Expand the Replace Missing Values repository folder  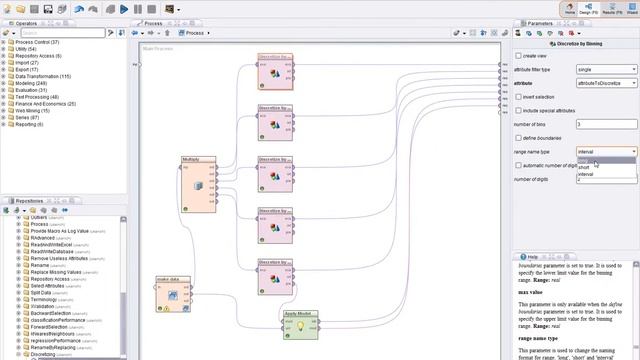tap(18, 272)
